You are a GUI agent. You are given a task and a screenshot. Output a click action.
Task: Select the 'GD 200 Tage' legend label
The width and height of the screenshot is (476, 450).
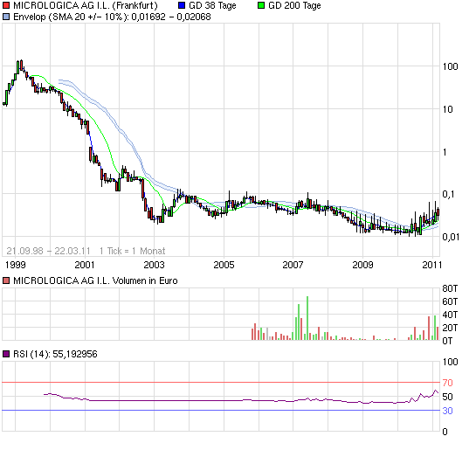tap(294, 5)
